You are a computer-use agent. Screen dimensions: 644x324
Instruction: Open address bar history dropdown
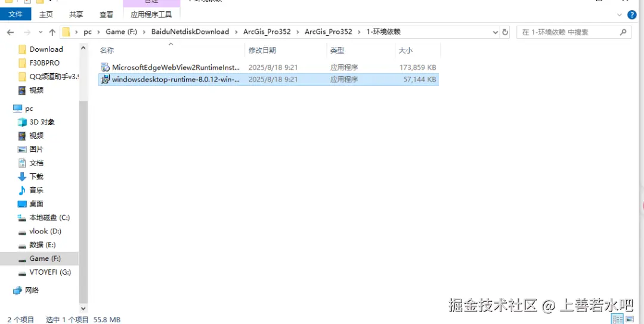(x=496, y=32)
